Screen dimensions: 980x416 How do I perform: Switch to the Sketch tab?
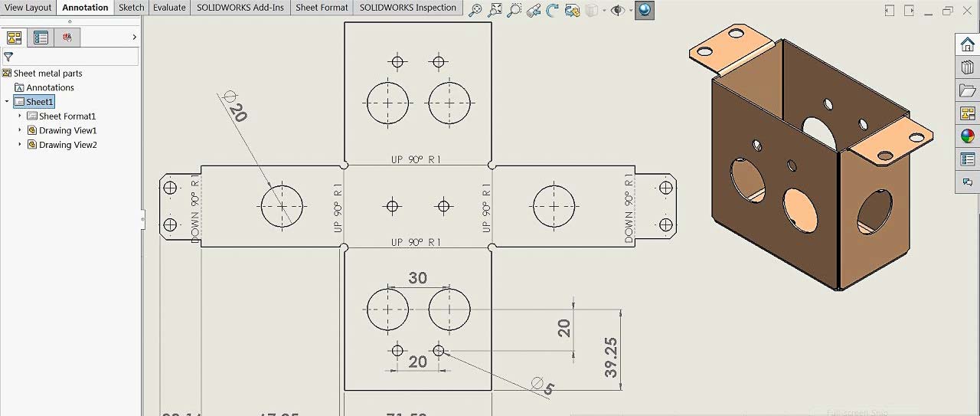tap(131, 8)
